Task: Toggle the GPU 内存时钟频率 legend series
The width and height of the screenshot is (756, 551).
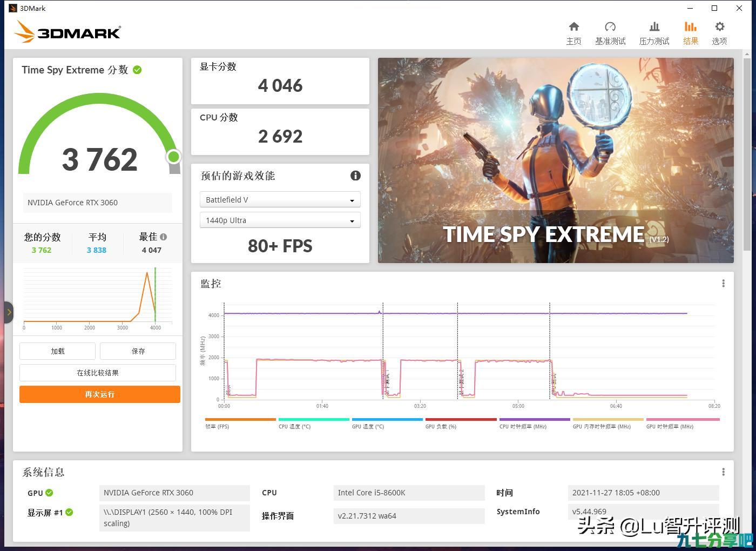Action: pos(608,423)
